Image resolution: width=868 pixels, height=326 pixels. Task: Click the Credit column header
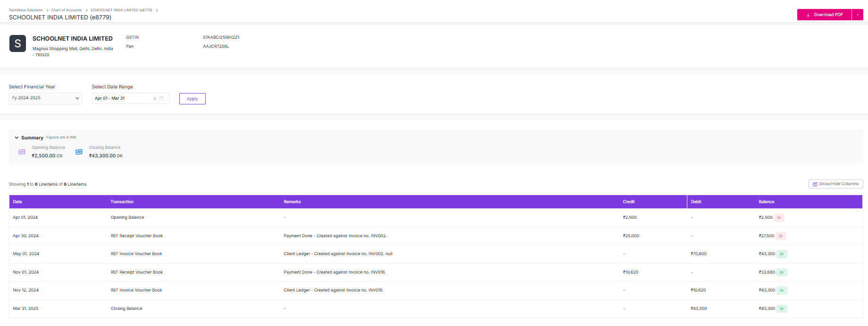[x=629, y=202]
